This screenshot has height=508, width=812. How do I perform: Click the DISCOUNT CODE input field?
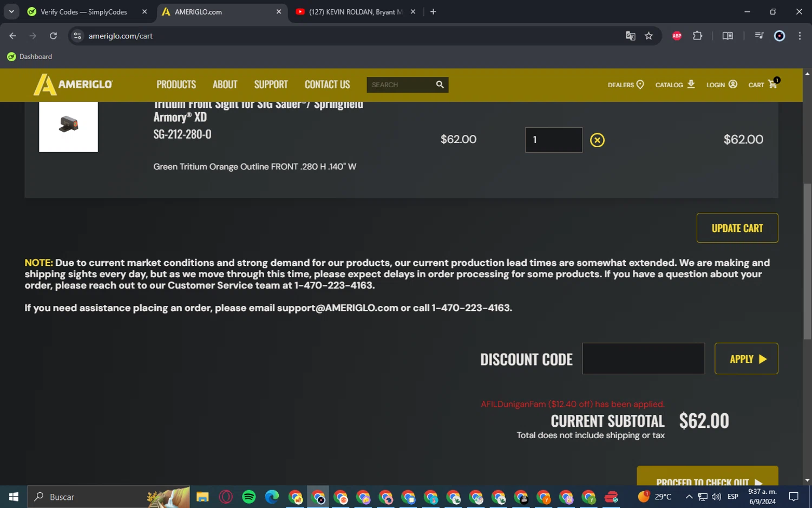(644, 359)
